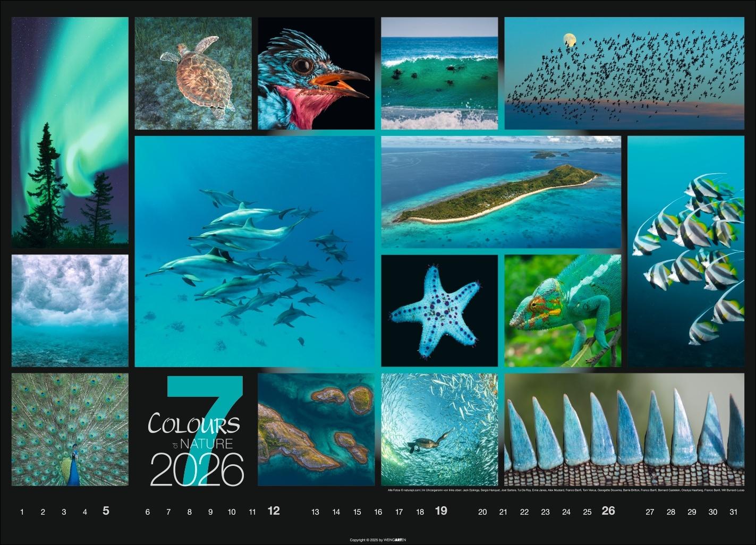Click date number 26

(608, 512)
